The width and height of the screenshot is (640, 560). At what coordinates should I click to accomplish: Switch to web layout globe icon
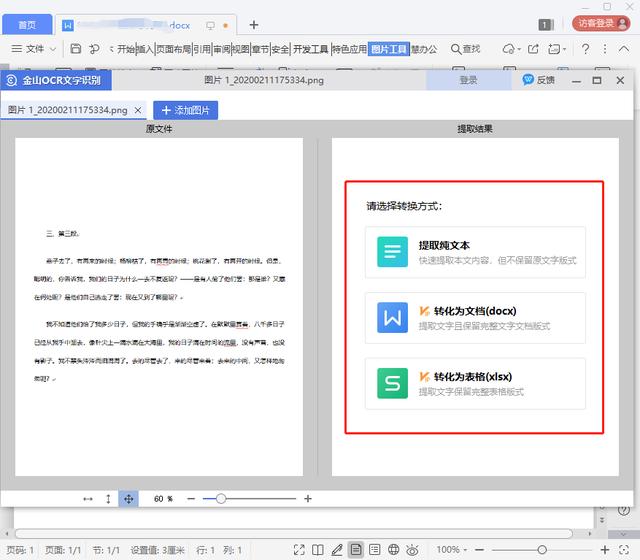coord(393,550)
